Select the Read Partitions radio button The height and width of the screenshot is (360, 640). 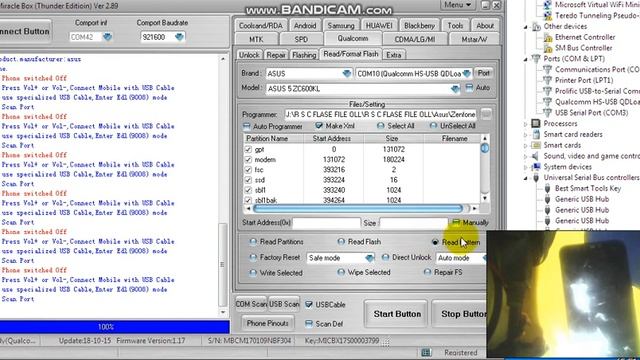point(253,242)
